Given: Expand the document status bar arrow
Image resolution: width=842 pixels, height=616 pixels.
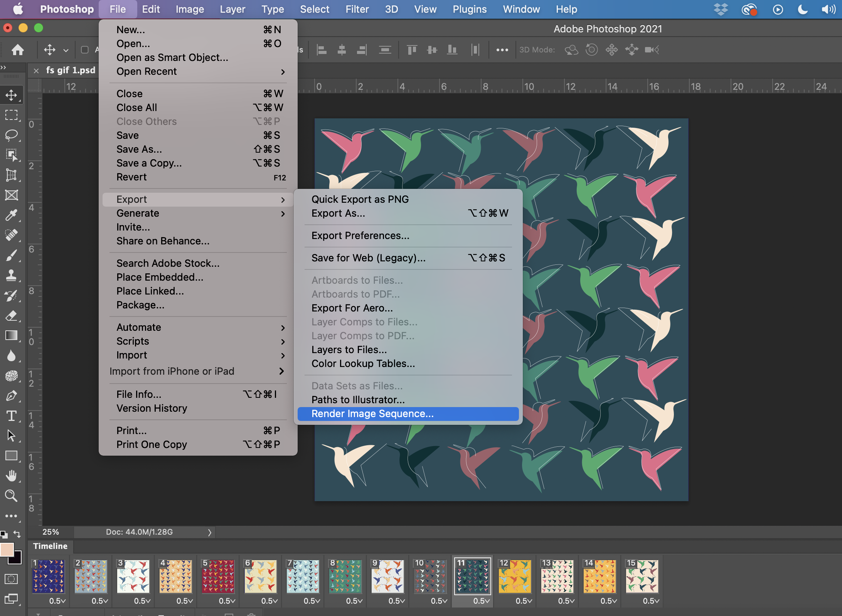Looking at the screenshot, I should click(x=210, y=532).
